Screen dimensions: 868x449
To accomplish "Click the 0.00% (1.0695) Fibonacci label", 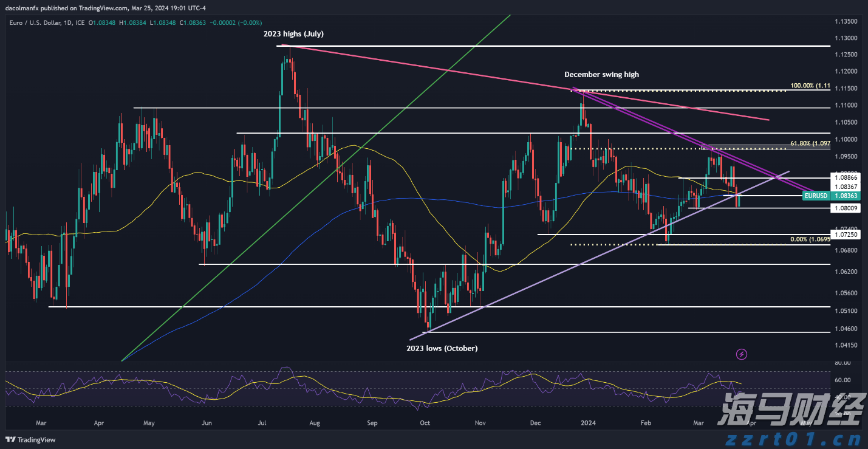I will coord(810,240).
